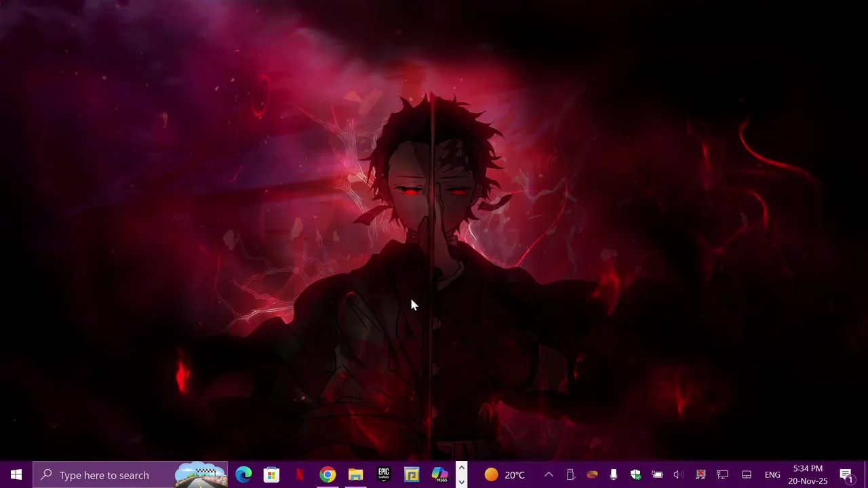Open the clock showing 5:34 PM
The image size is (868, 488).
(808, 475)
